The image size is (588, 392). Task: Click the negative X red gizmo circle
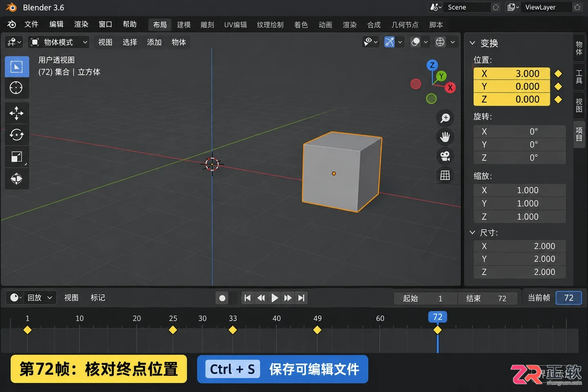click(416, 84)
